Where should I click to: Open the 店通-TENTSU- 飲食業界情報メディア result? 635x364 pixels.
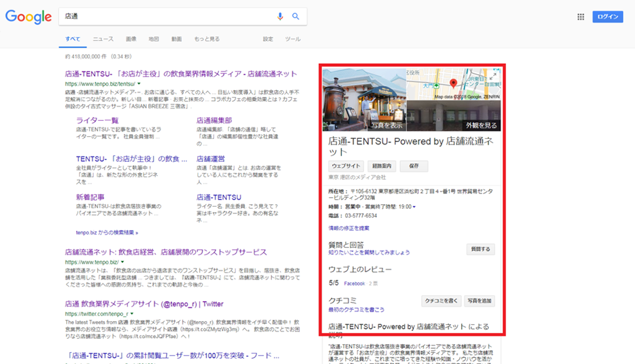[x=181, y=74]
